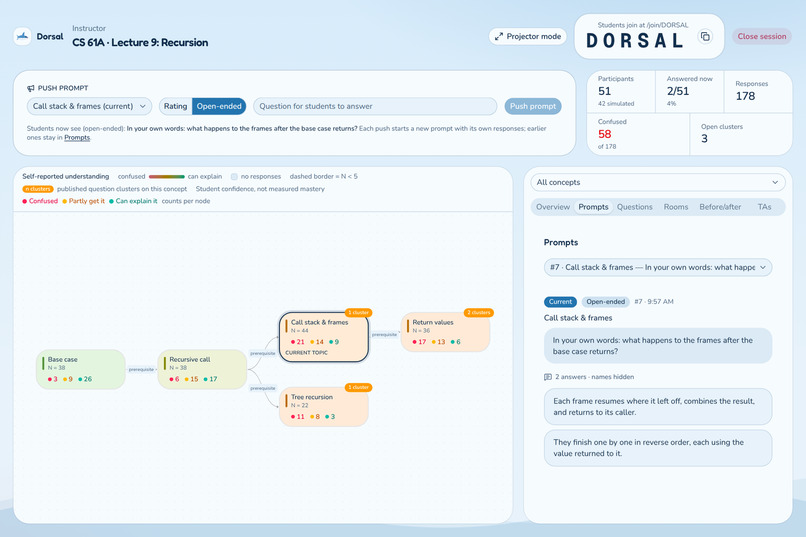Click the Open clusters 3 stat
Image resolution: width=806 pixels, height=537 pixels.
tap(704, 139)
